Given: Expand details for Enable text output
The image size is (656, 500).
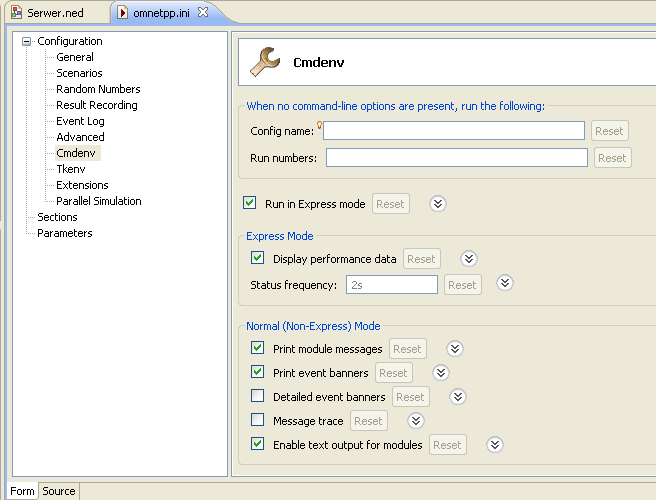Looking at the screenshot, I should point(495,445).
